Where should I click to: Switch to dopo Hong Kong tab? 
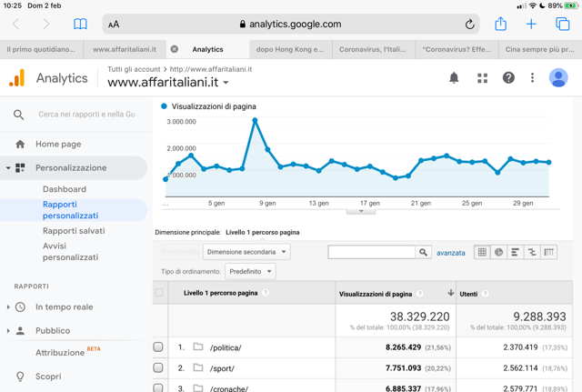click(x=290, y=49)
